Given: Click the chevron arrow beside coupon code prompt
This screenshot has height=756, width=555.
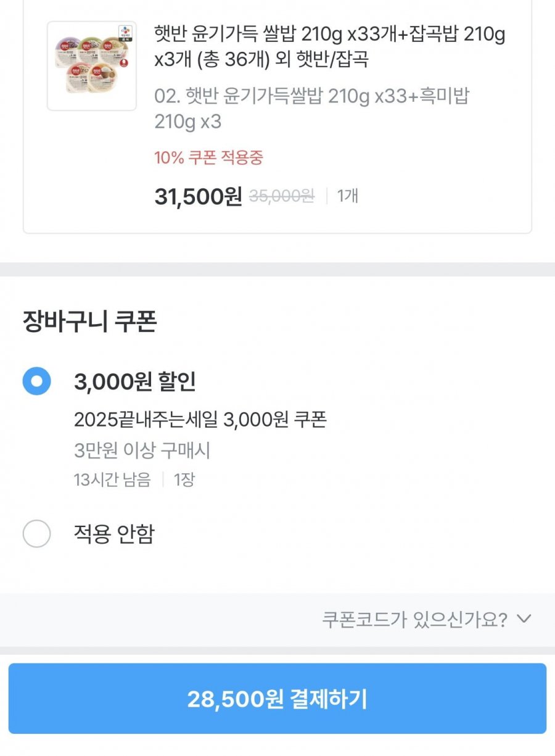Looking at the screenshot, I should (x=524, y=619).
